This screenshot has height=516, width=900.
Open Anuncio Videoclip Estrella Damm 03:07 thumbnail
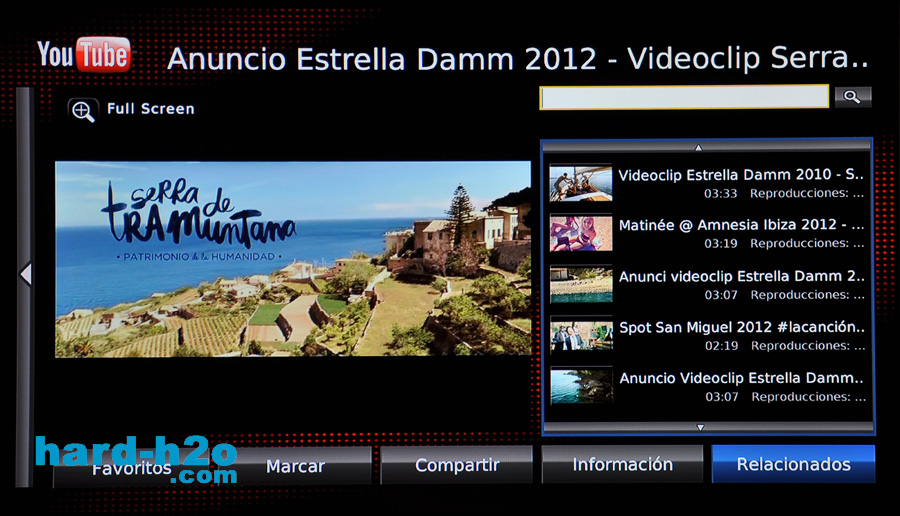coord(581,386)
